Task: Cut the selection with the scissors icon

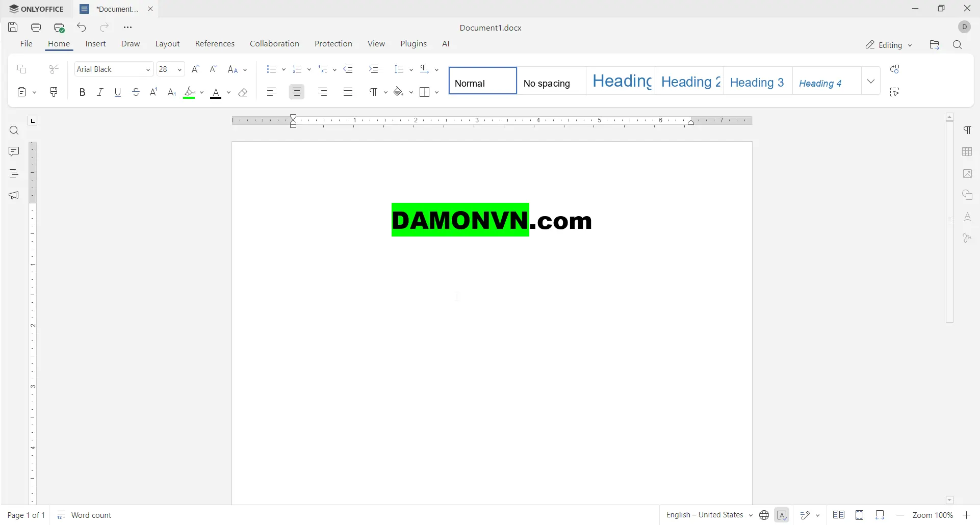Action: 54,69
